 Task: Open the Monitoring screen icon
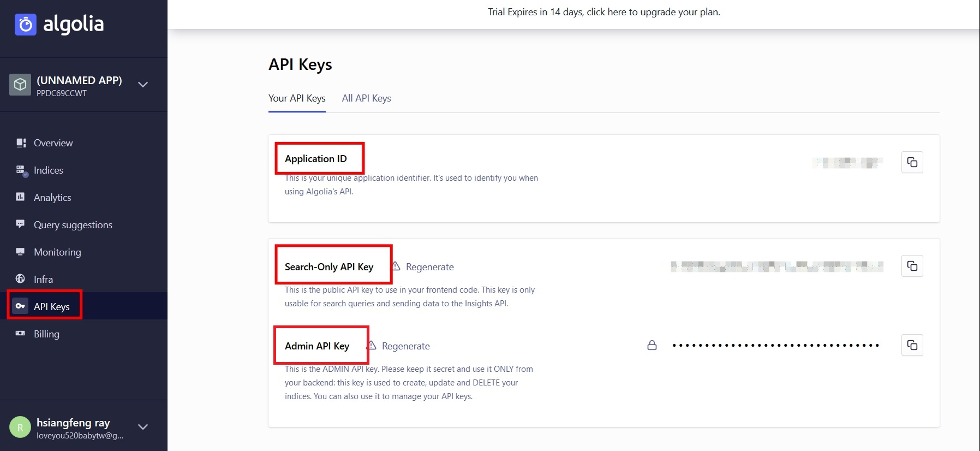coord(21,251)
